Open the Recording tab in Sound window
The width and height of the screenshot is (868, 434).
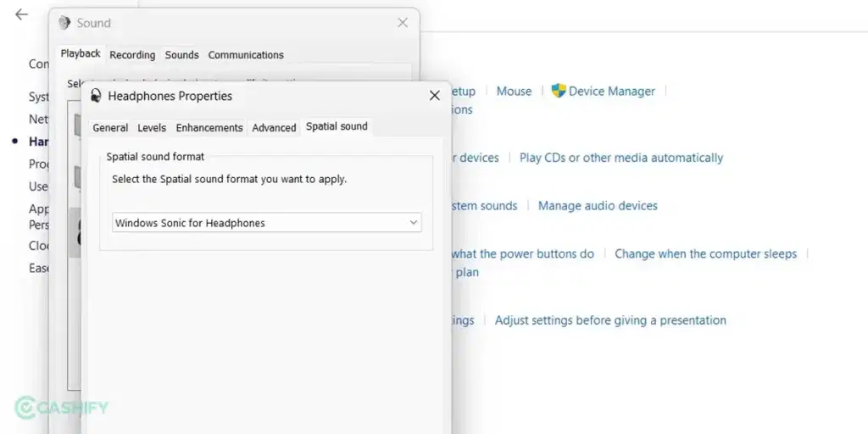(x=132, y=55)
